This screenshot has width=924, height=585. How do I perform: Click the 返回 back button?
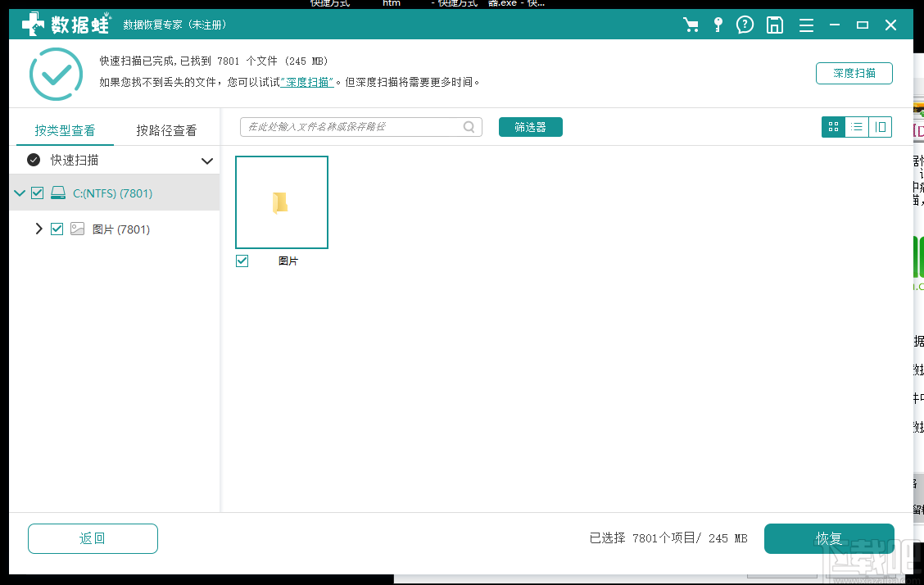click(93, 538)
